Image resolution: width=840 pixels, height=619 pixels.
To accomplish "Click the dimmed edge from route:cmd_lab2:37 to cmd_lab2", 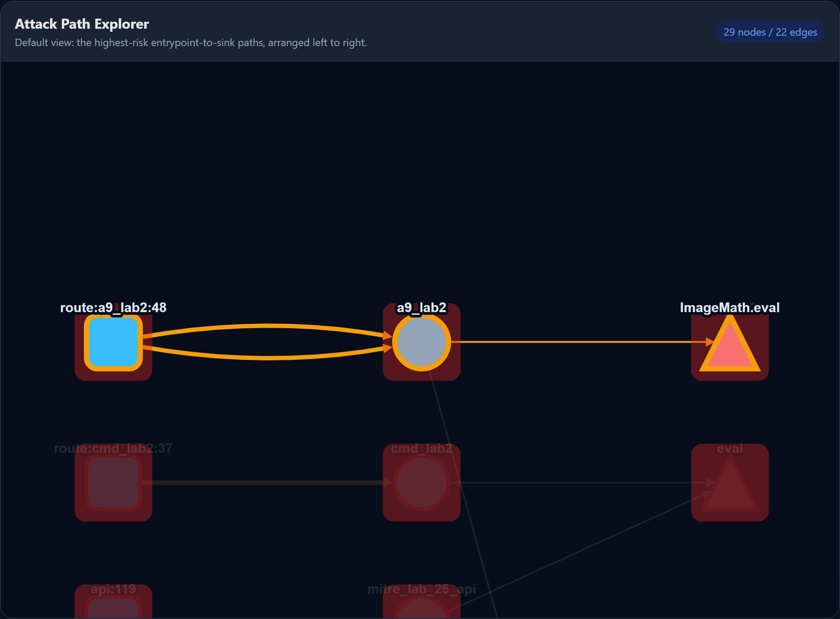I will click(x=267, y=483).
